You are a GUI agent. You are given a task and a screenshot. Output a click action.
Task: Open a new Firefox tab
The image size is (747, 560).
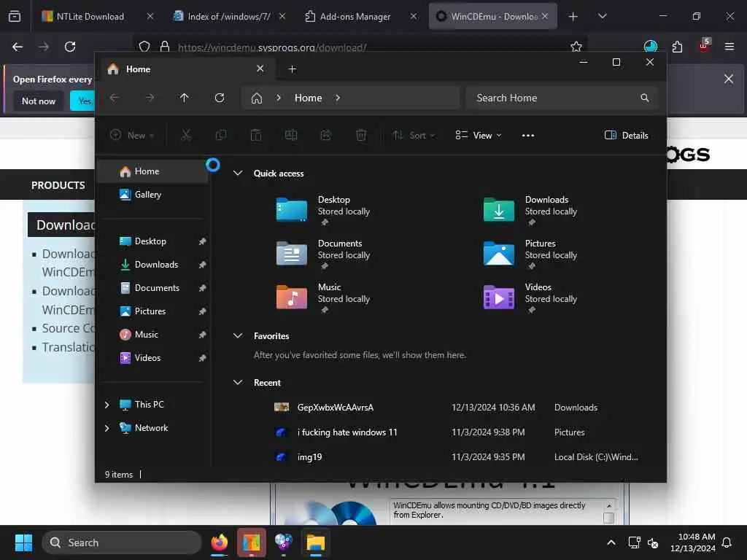click(573, 16)
